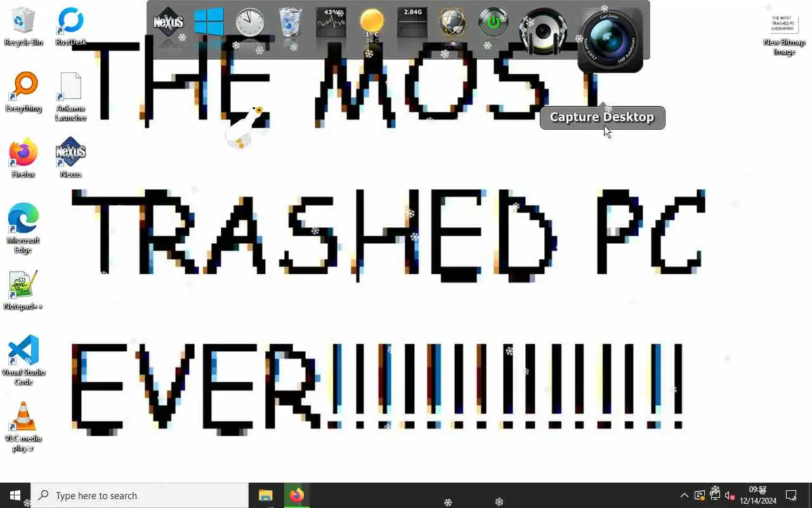Click the RAM meter showing 2.84G
The height and width of the screenshot is (508, 812).
click(412, 23)
